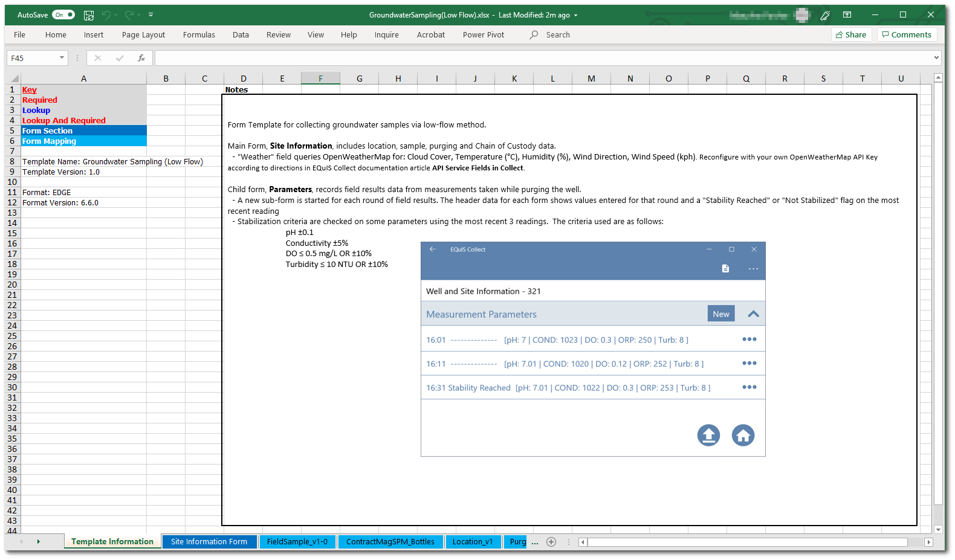This screenshot has width=955, height=560.
Task: Click the Save icon in the title bar
Action: coord(89,15)
